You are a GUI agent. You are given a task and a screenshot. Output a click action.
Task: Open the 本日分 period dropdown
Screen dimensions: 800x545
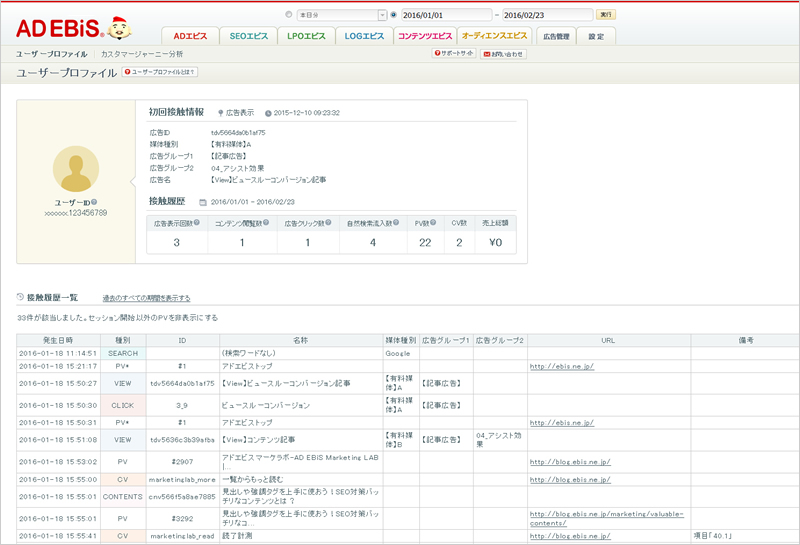click(x=382, y=15)
